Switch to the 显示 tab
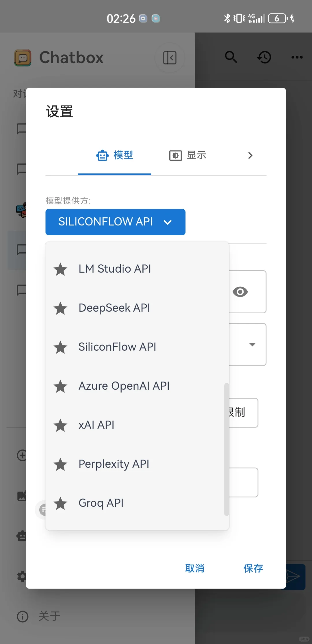312x644 pixels. click(188, 156)
